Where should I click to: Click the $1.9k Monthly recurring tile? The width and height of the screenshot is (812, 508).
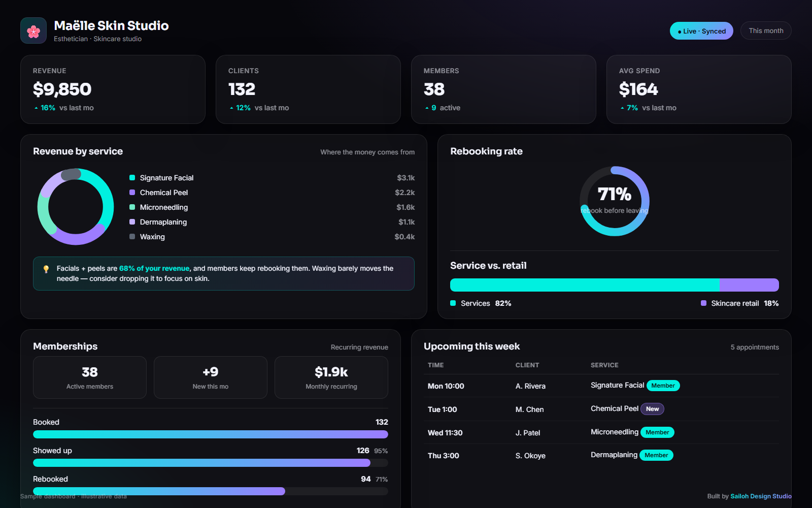[331, 377]
